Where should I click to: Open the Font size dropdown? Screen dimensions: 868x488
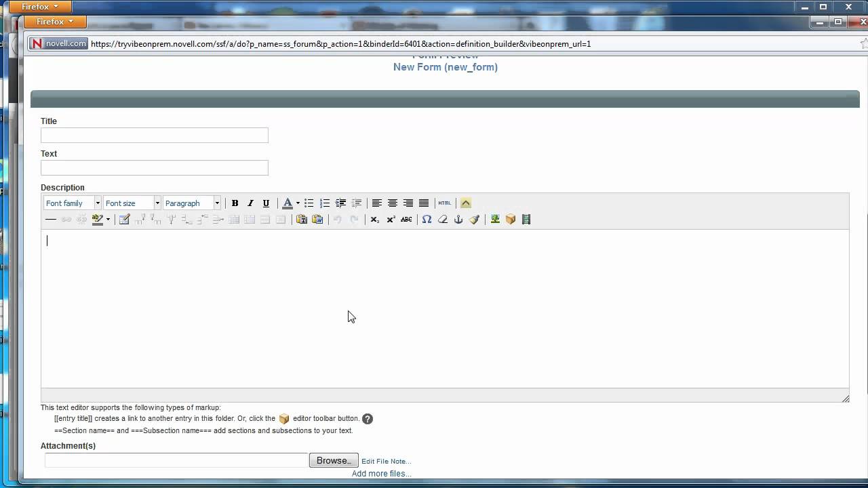coord(132,203)
